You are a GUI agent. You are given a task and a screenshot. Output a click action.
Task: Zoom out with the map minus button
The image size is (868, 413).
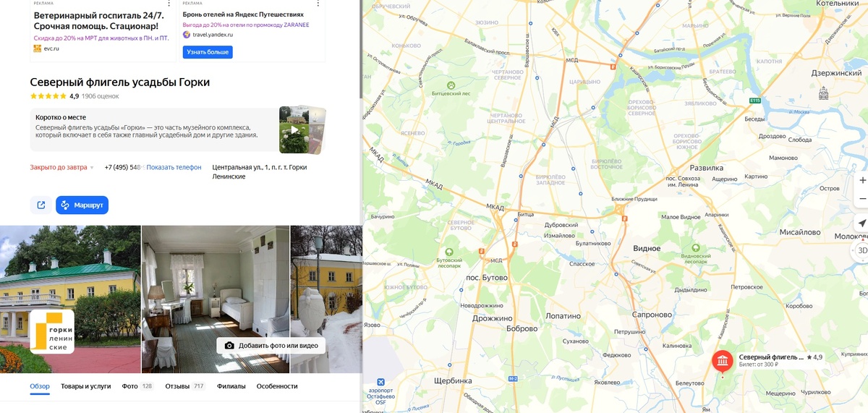tap(861, 199)
